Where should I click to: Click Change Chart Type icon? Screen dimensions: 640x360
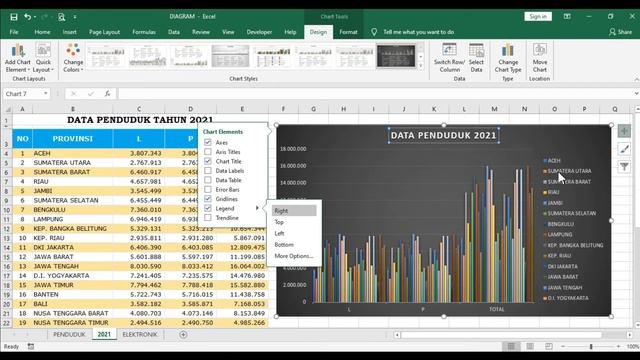pos(508,50)
